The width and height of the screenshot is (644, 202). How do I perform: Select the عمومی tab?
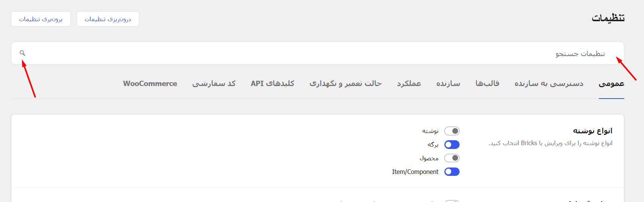611,84
